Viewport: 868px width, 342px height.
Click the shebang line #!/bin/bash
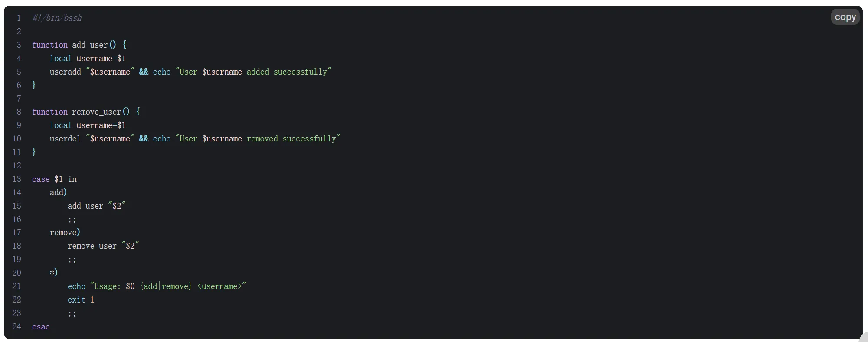57,18
